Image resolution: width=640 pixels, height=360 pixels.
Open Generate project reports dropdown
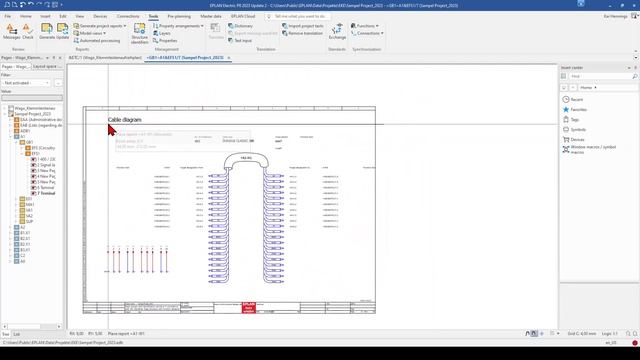tap(100, 26)
